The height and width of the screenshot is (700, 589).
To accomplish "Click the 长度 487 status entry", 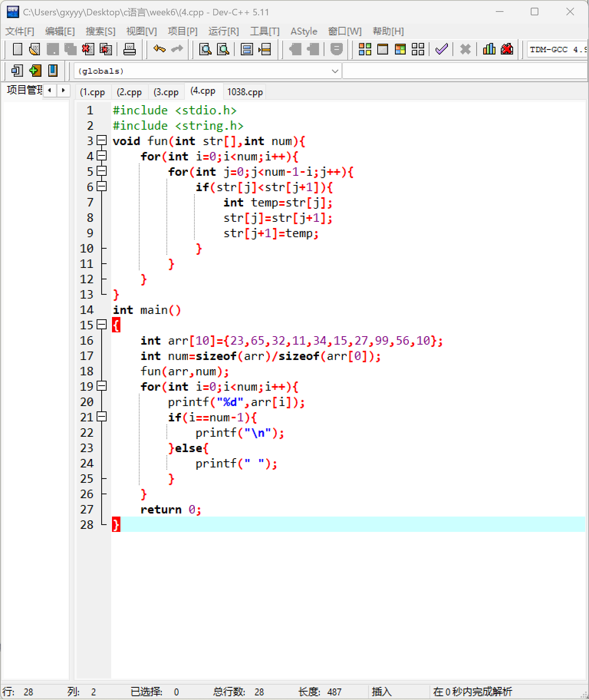I will click(x=320, y=692).
